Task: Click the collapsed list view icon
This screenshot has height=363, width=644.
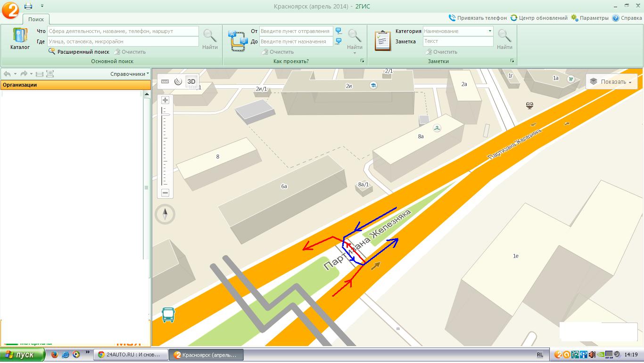Action: (x=40, y=74)
